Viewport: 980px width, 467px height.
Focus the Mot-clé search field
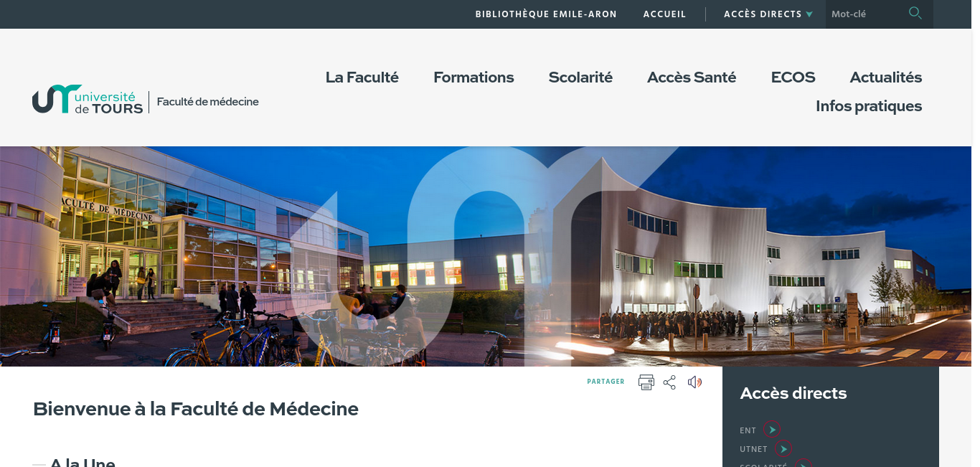(864, 14)
